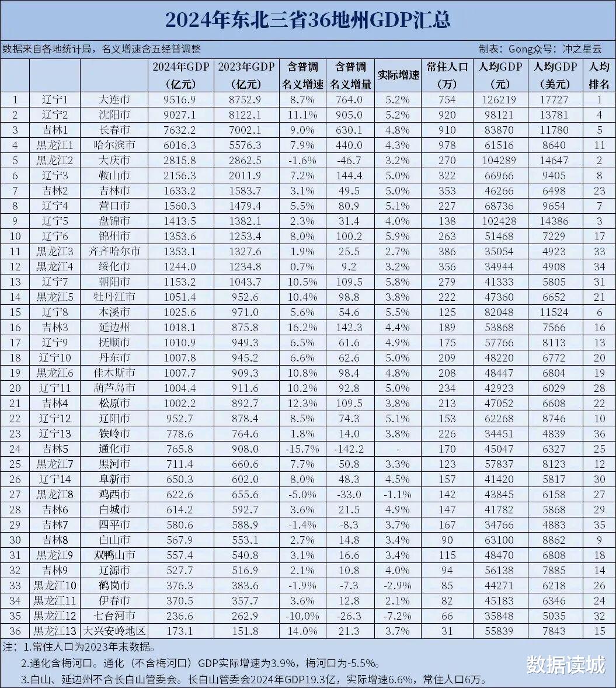Click the 朝阳市 city cell
This screenshot has width=616, height=688.
tap(114, 282)
